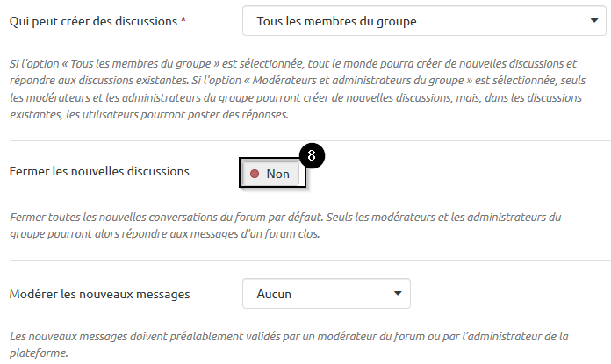Click the black number 8 badge
The image size is (611, 364).
pyautogui.click(x=312, y=156)
